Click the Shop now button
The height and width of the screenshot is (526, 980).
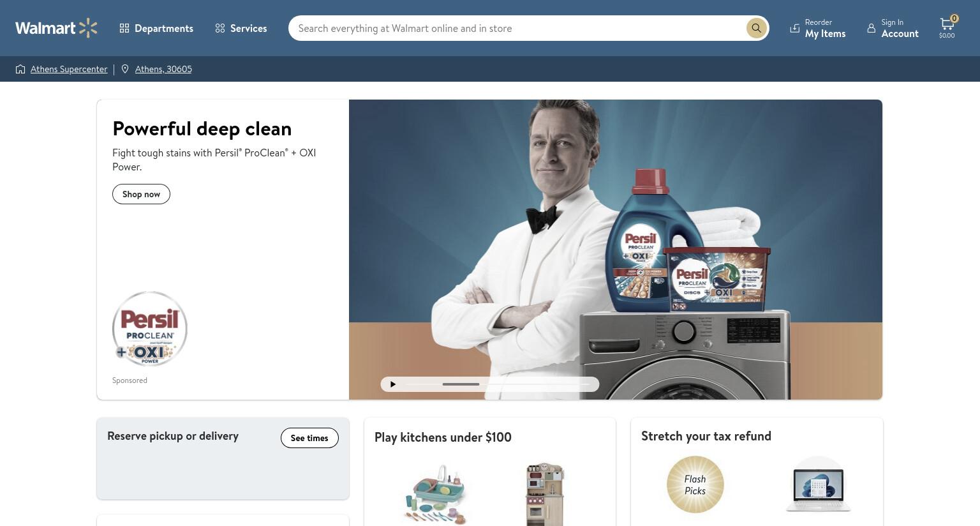point(141,194)
